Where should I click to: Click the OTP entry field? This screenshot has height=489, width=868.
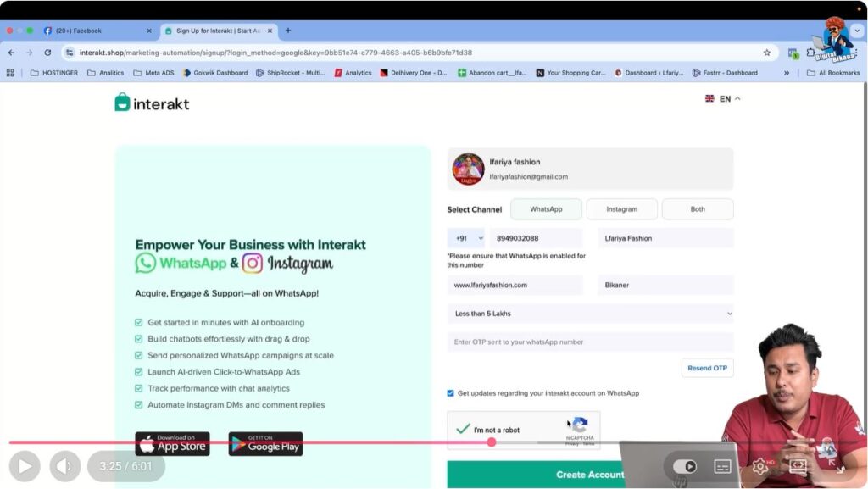(x=589, y=341)
